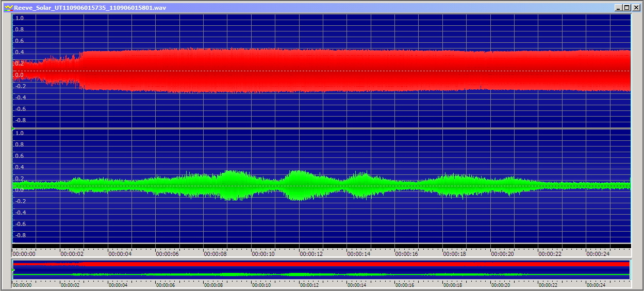Click 00:00:10 on the main time ruler
The width and height of the screenshot is (644, 291).
tap(263, 254)
